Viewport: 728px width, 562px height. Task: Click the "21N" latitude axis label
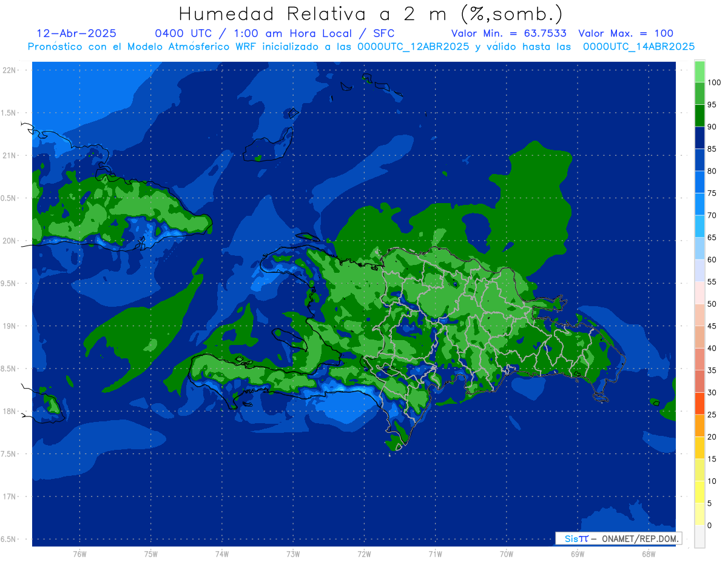point(9,155)
